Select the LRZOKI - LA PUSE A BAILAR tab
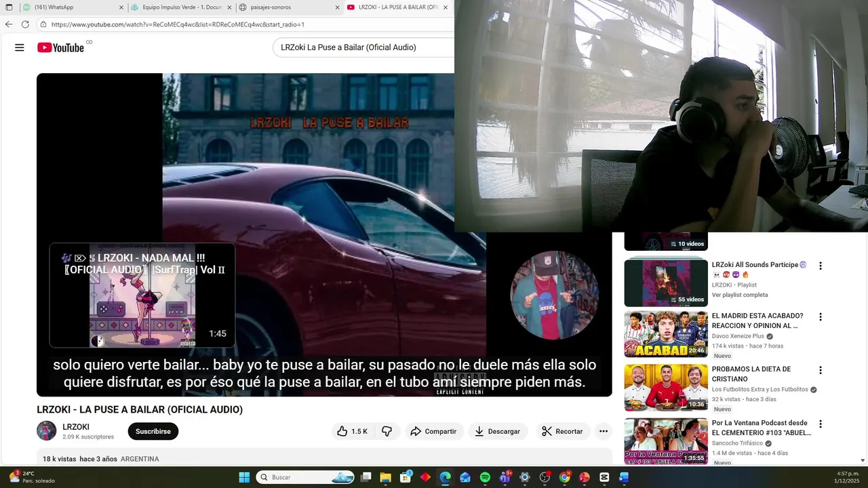868x488 pixels. click(397, 7)
